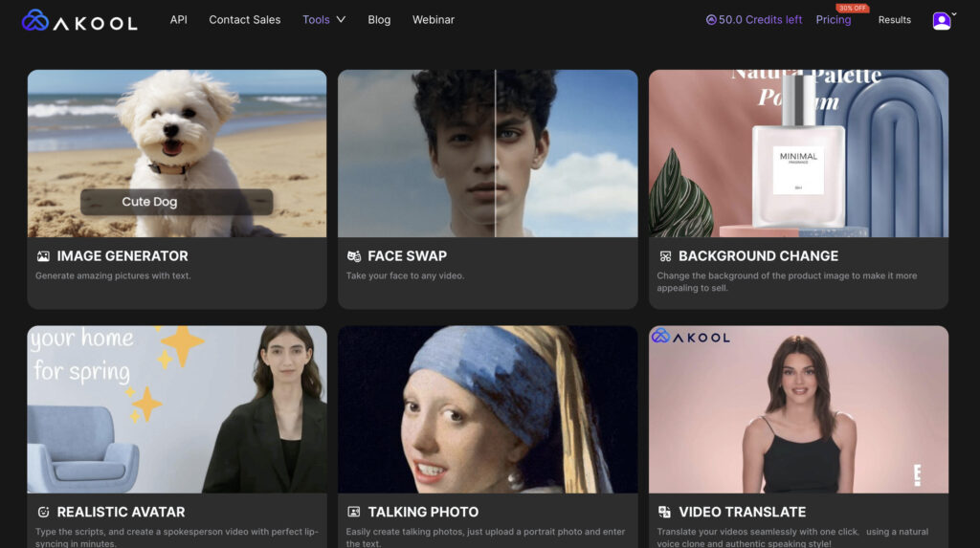Click the Video Translate icon
The image size is (980, 548).
[664, 513]
